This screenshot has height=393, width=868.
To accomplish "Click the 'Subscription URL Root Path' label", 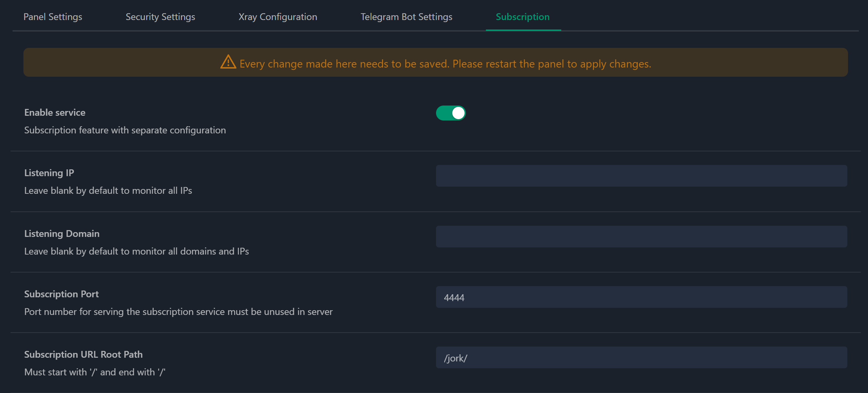I will pyautogui.click(x=83, y=354).
